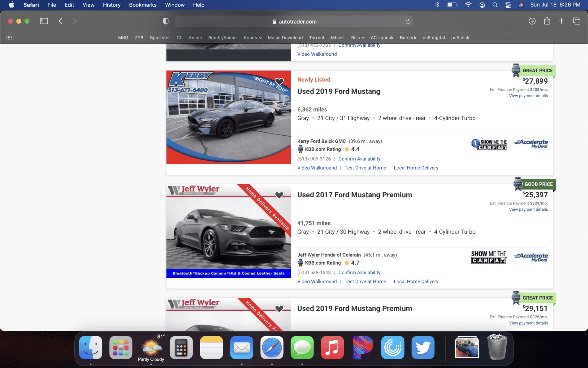The image size is (588, 368).
Task: Save the 2019 Ford Mustang with heart icon
Action: [x=279, y=81]
